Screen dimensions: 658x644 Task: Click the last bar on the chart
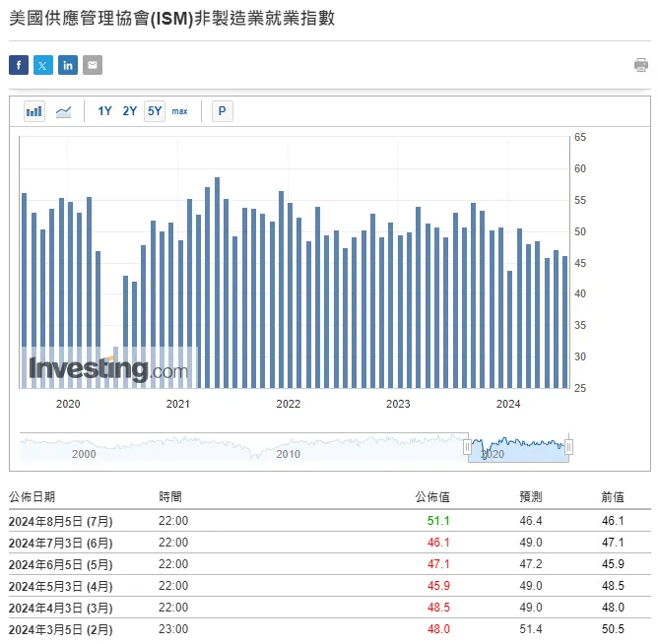coord(564,322)
